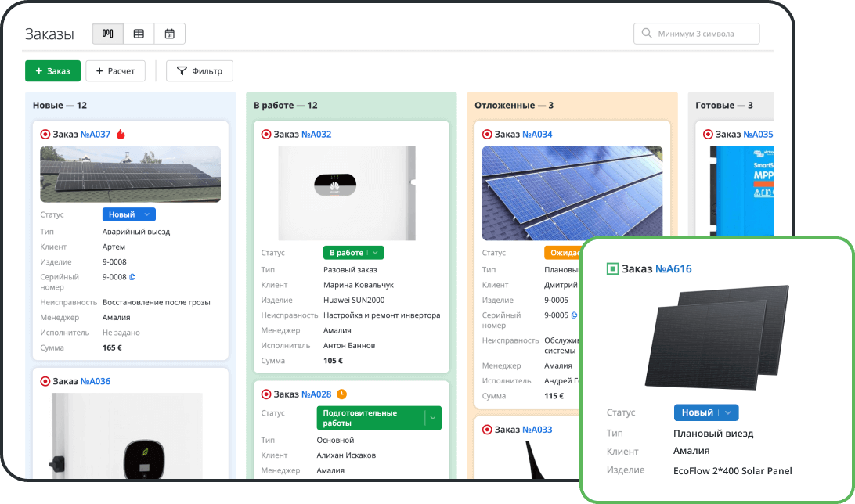Click the fire priority icon on order A037
The height and width of the screenshot is (504, 855).
tap(121, 135)
